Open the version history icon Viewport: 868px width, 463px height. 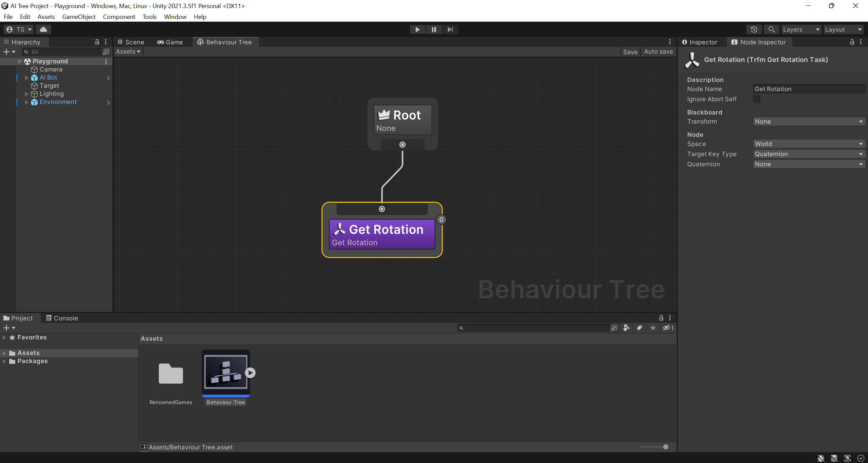coord(754,29)
